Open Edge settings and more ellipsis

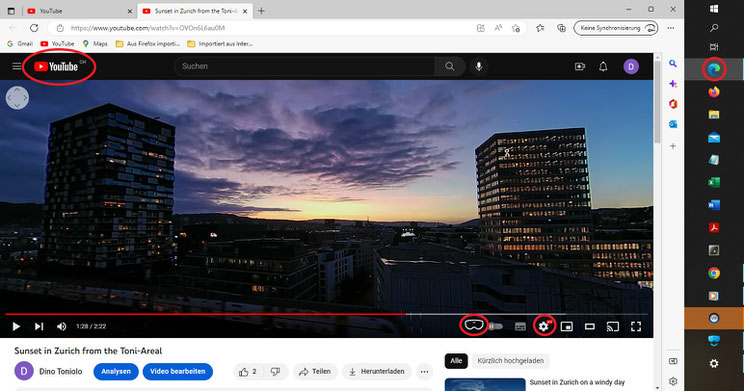click(670, 28)
